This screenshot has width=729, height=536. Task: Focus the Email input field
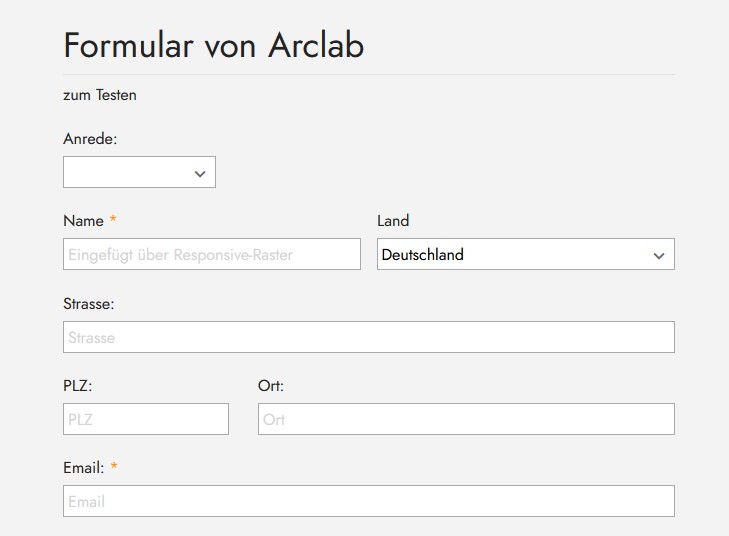click(368, 501)
